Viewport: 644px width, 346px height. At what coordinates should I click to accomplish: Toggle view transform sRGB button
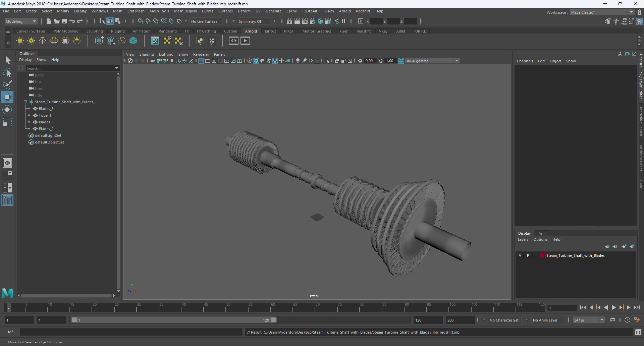tap(401, 61)
